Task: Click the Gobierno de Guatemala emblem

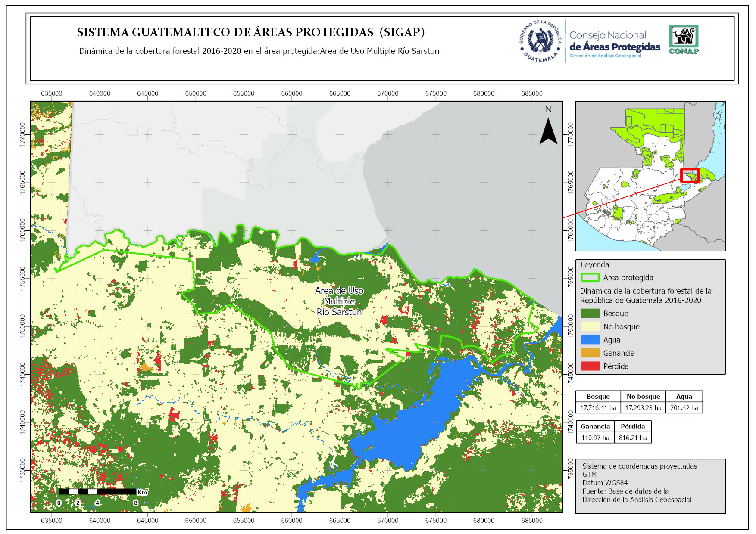Action: coord(540,41)
